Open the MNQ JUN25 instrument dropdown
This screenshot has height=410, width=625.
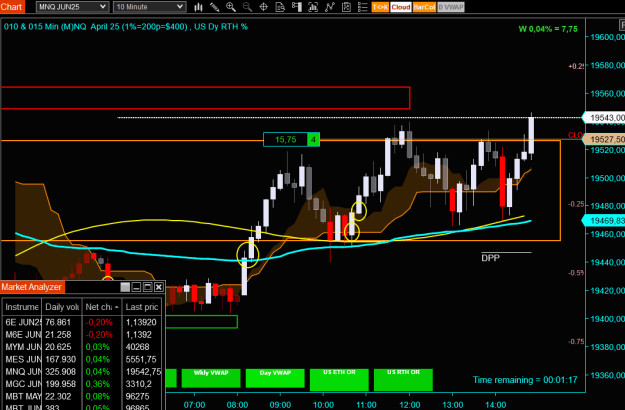72,7
